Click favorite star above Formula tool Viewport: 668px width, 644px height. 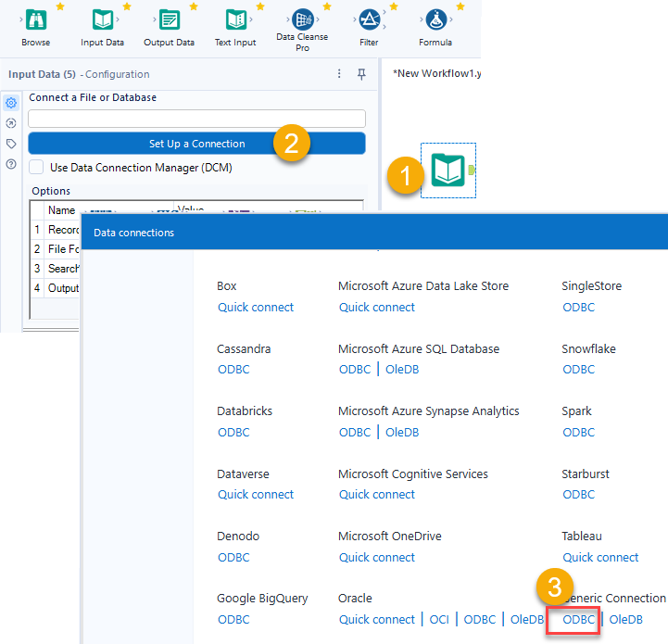[x=460, y=6]
